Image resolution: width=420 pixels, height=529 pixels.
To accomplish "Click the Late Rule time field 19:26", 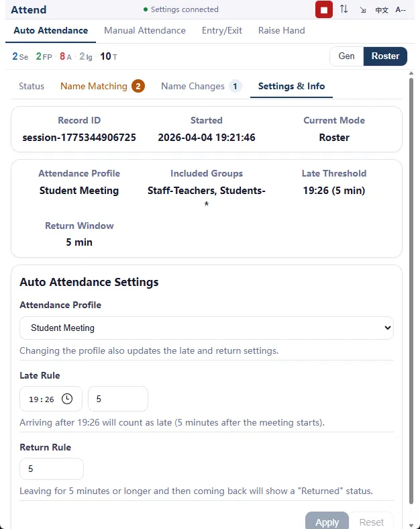I will click(x=51, y=399).
